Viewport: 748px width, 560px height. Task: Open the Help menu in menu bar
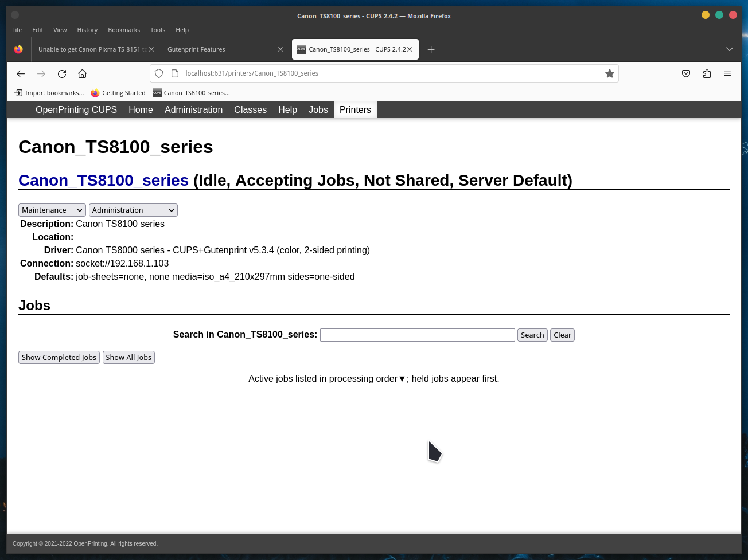(182, 30)
